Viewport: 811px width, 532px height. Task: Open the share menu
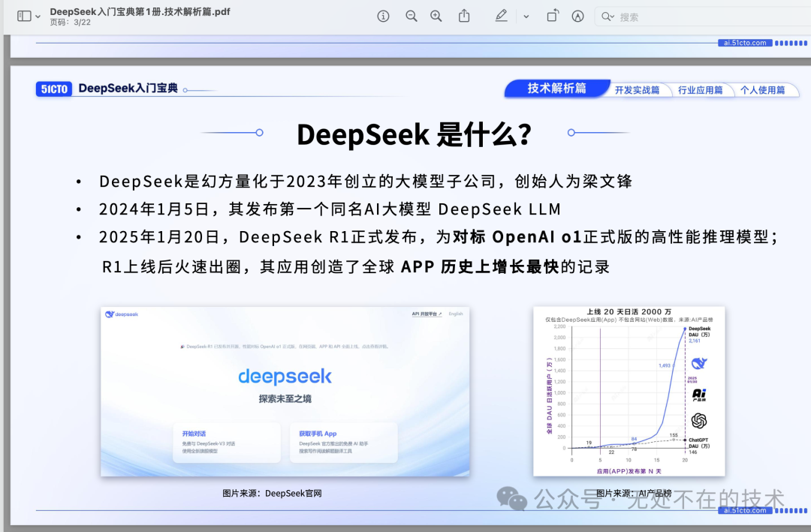point(464,16)
